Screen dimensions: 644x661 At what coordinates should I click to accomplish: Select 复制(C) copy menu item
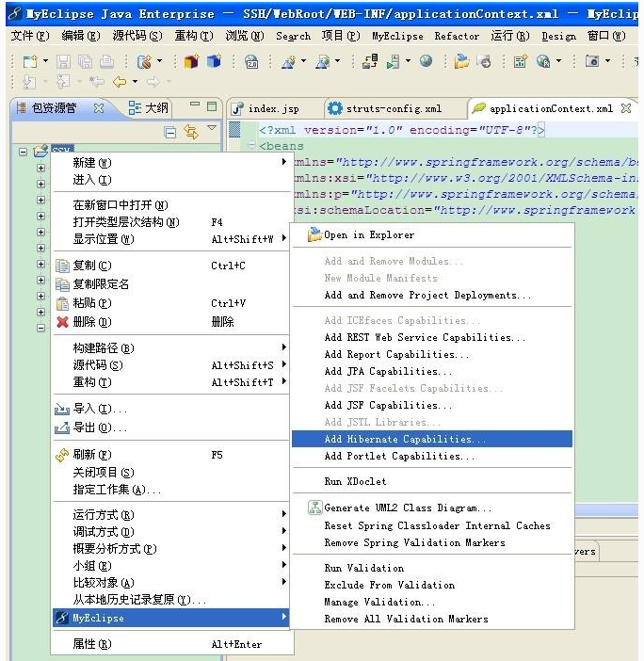tap(170, 266)
